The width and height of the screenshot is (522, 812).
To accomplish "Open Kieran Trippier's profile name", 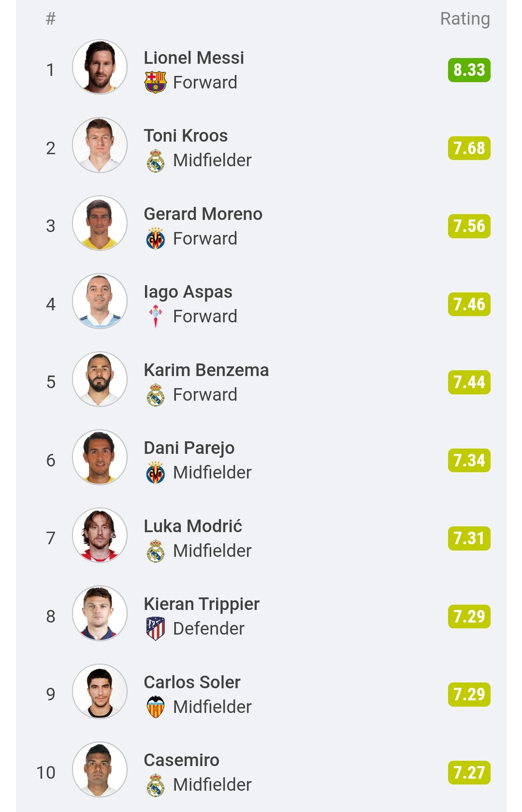I will (x=202, y=604).
